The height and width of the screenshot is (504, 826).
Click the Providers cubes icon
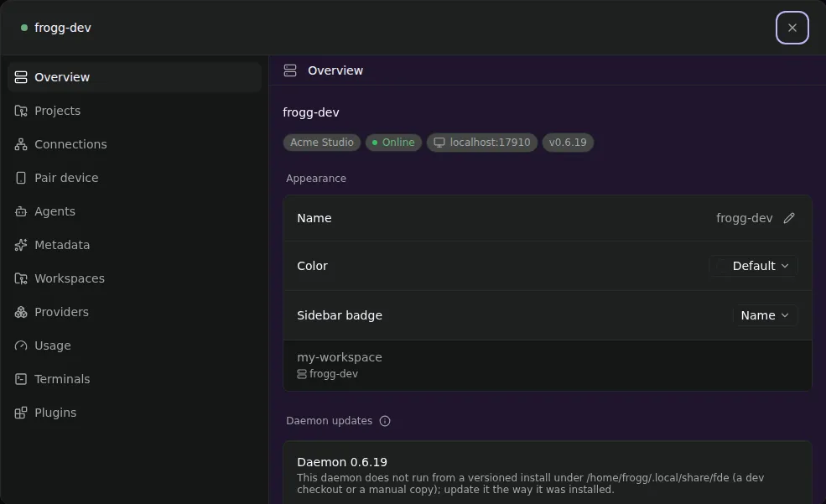pyautogui.click(x=20, y=312)
